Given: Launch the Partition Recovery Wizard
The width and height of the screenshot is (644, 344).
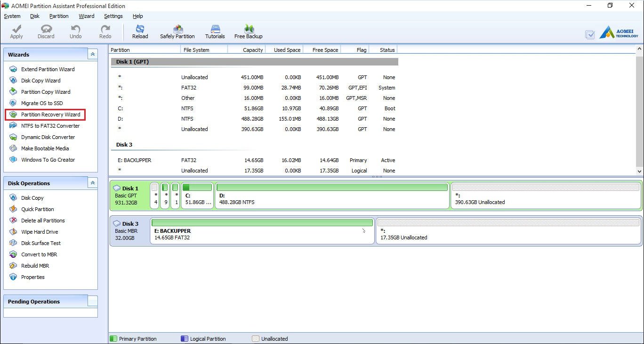Looking at the screenshot, I should 45,115.
